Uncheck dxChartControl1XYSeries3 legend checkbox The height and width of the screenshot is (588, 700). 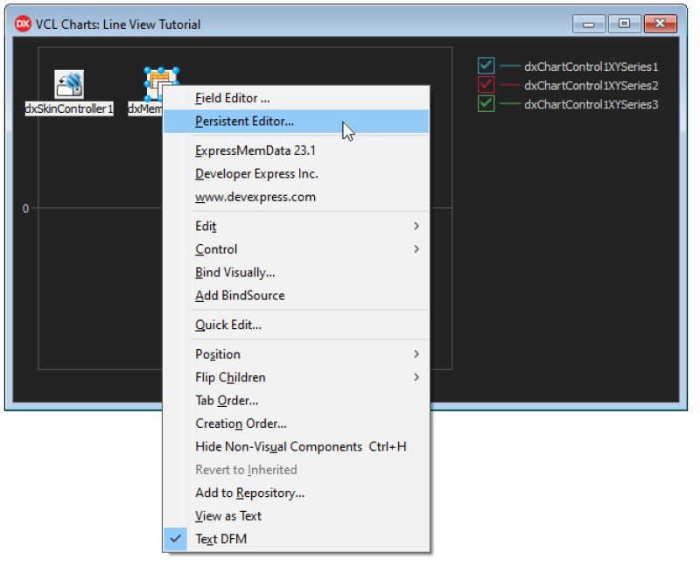(486, 103)
